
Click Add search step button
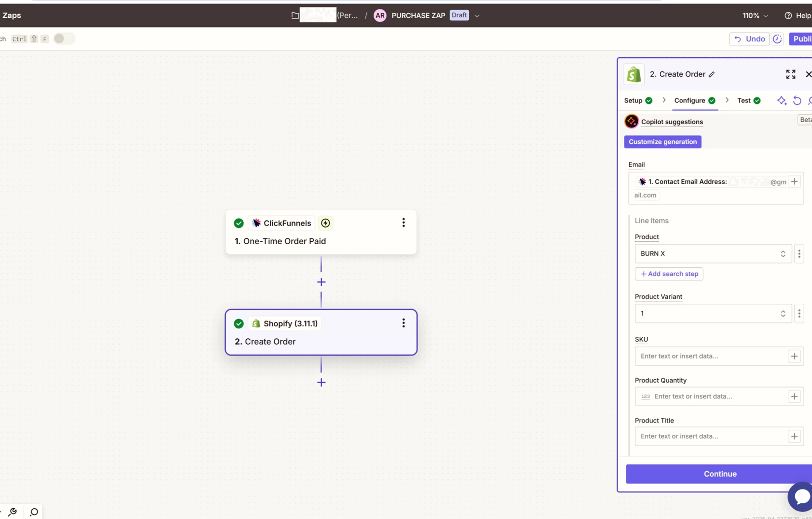pos(669,274)
